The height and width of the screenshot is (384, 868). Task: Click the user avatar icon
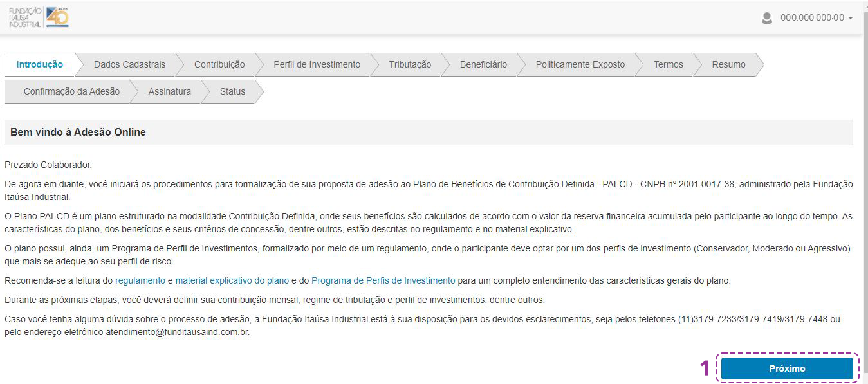pyautogui.click(x=766, y=18)
